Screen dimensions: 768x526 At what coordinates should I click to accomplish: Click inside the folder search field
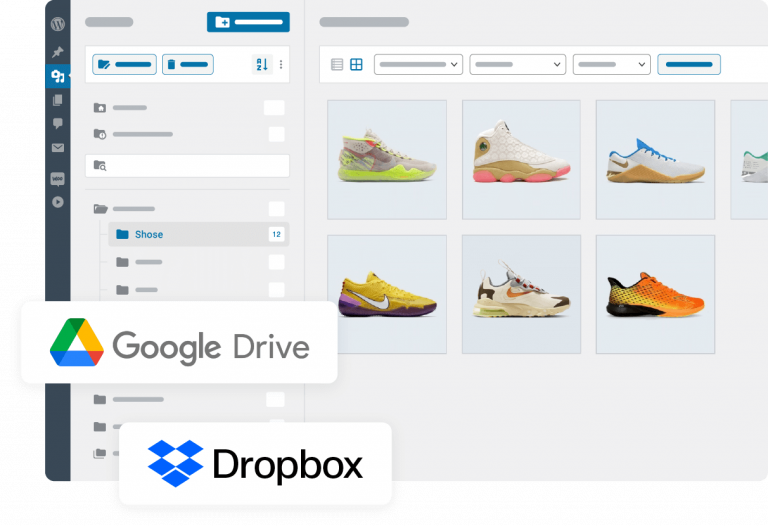pyautogui.click(x=187, y=166)
